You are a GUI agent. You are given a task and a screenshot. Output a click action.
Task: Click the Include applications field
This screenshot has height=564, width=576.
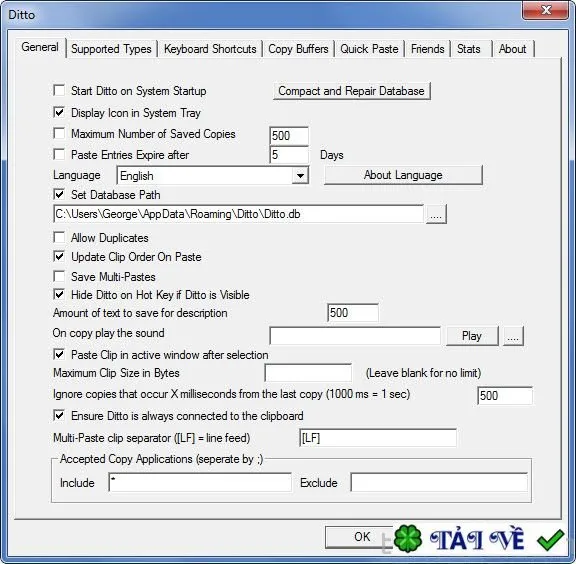200,482
